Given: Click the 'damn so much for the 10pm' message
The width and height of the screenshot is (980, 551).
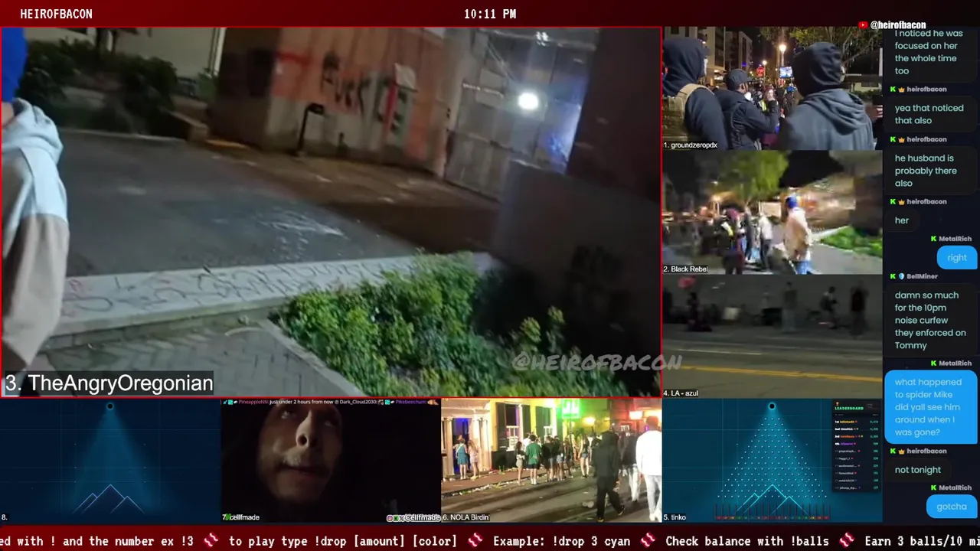Looking at the screenshot, I should (x=930, y=320).
